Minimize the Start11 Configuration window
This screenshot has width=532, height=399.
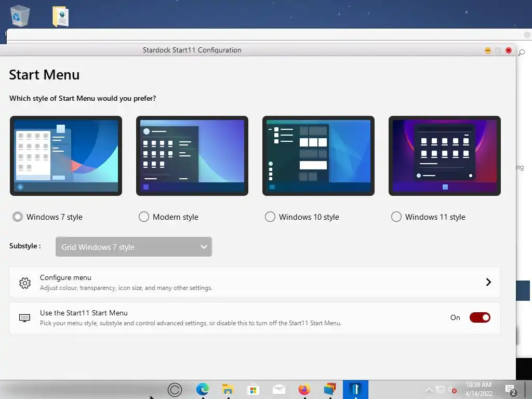[x=488, y=50]
